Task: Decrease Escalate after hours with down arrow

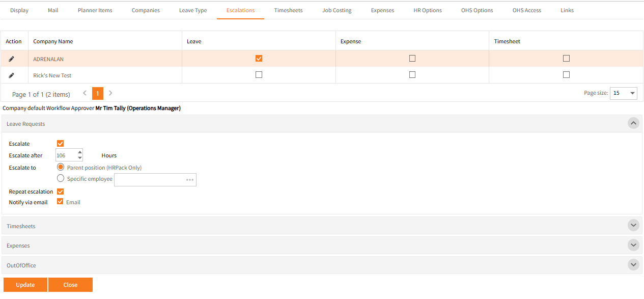Action: click(x=80, y=158)
